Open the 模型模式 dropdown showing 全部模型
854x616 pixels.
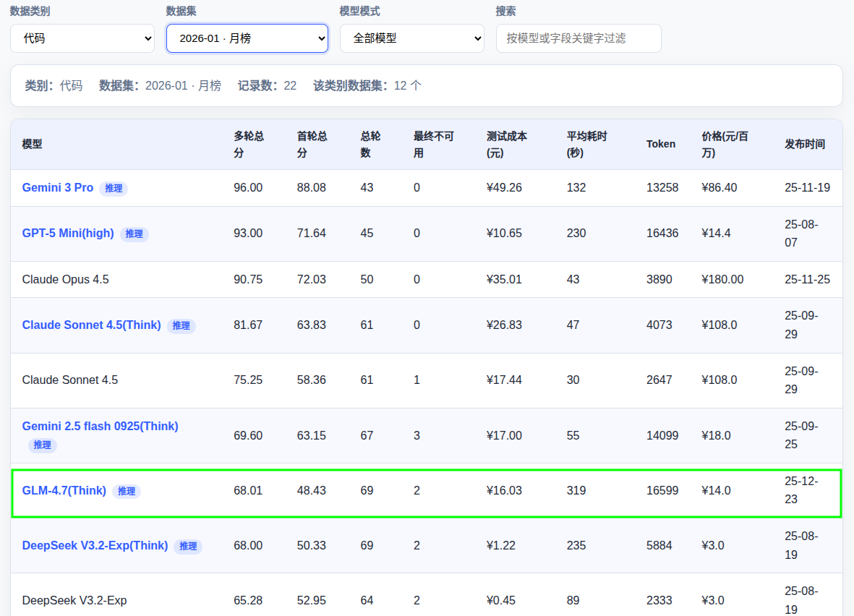(411, 38)
